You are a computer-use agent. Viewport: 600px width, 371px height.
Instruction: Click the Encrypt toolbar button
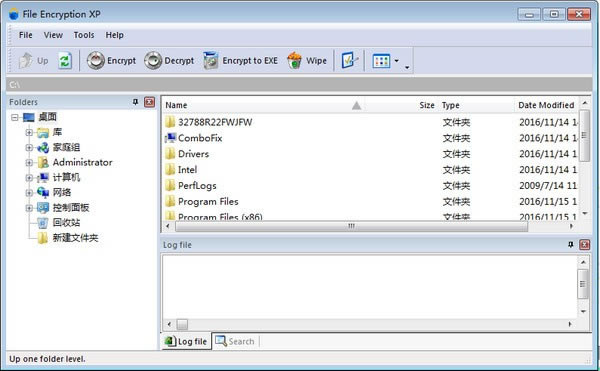111,60
